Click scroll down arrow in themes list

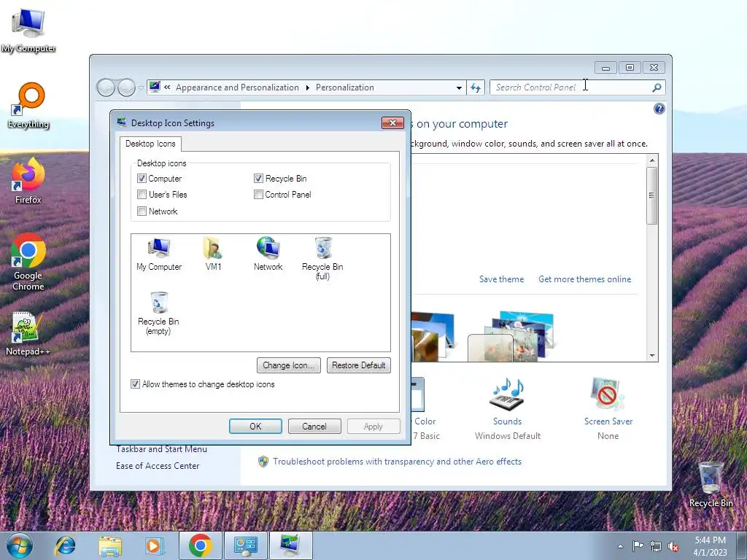pos(652,356)
